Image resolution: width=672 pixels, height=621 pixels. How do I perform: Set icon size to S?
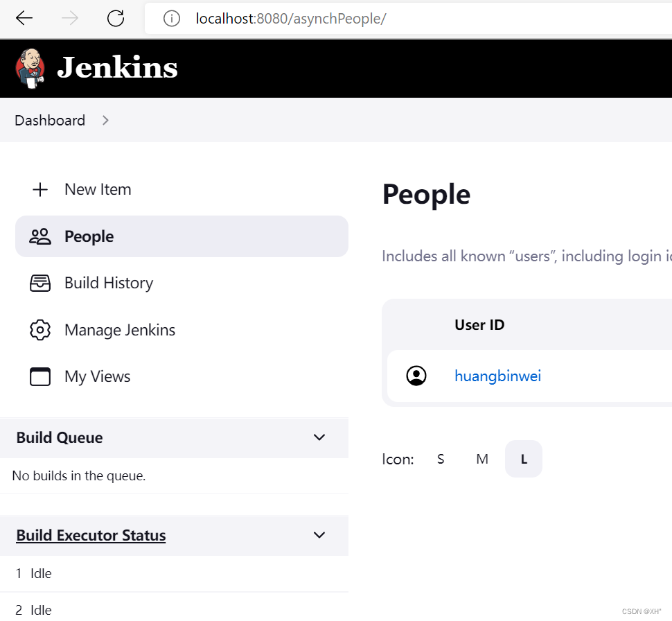pyautogui.click(x=441, y=459)
